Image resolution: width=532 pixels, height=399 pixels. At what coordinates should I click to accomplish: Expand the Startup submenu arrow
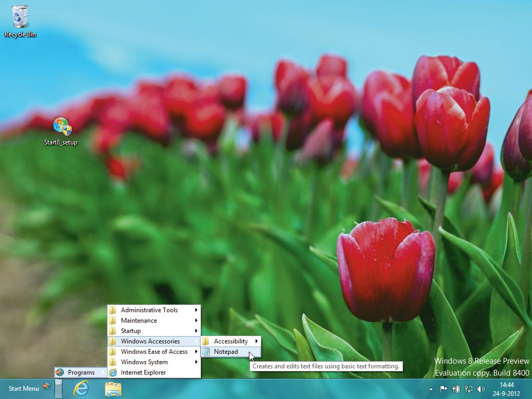tap(196, 331)
